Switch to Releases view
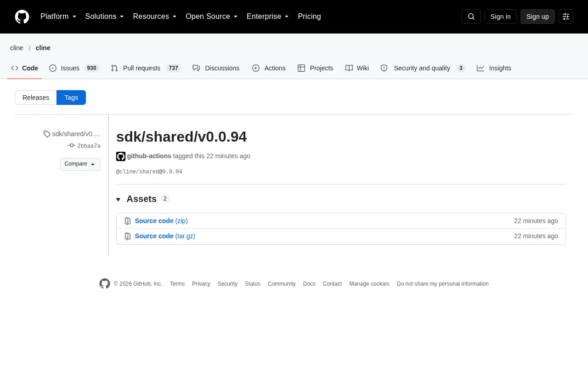The image size is (588, 368). tap(36, 98)
